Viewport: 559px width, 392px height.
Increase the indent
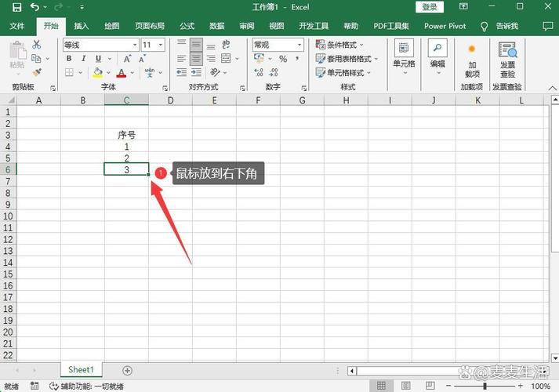tap(196, 73)
